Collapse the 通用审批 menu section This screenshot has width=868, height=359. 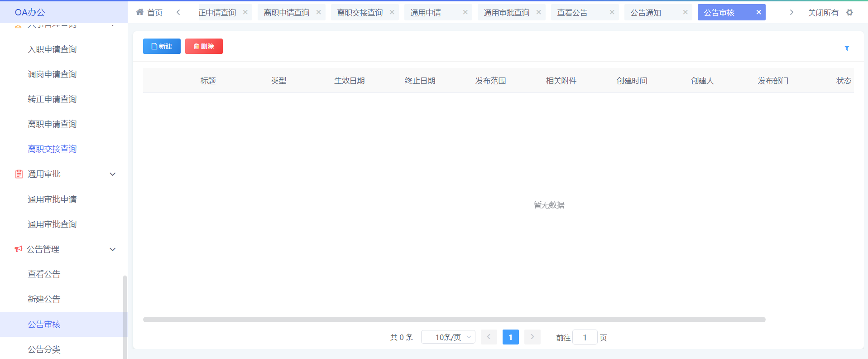[x=113, y=174]
